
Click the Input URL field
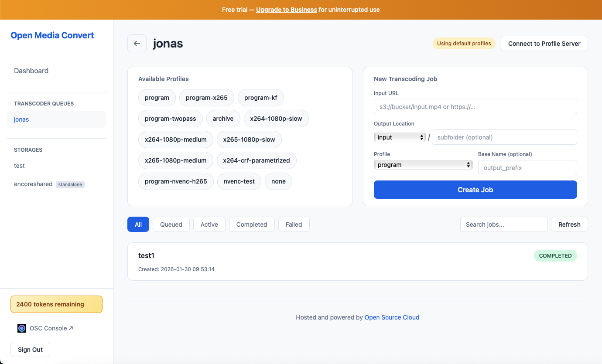[x=475, y=106]
